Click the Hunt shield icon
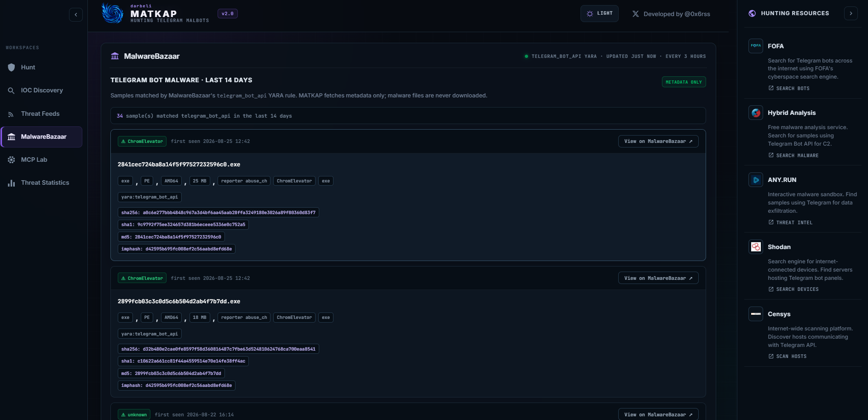Screen dimensions: 868x420 11,68
